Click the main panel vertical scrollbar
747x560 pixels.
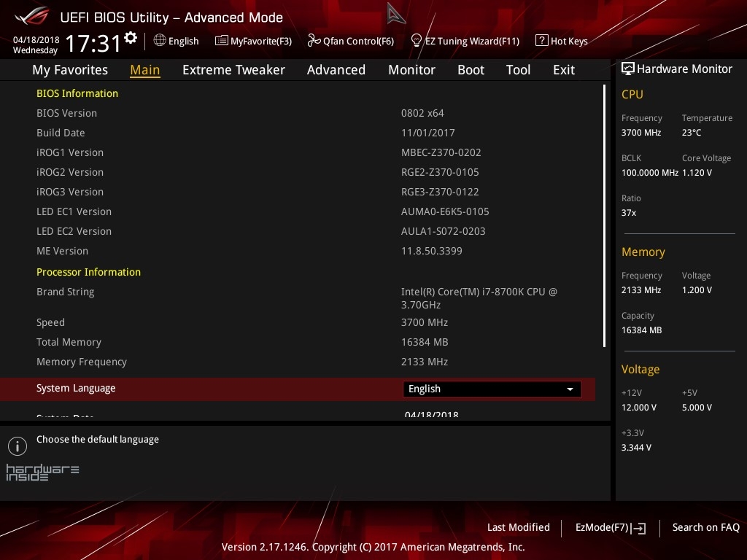(x=604, y=216)
